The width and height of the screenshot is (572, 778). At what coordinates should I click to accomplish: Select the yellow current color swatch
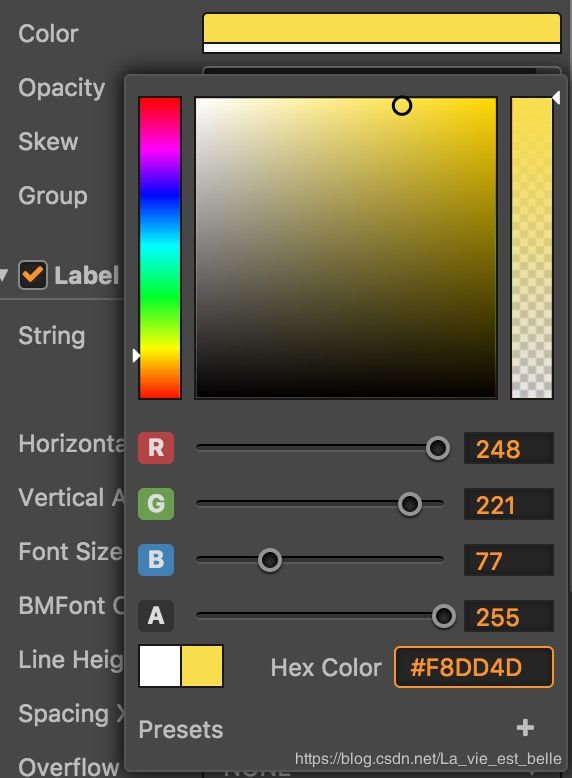click(x=202, y=666)
